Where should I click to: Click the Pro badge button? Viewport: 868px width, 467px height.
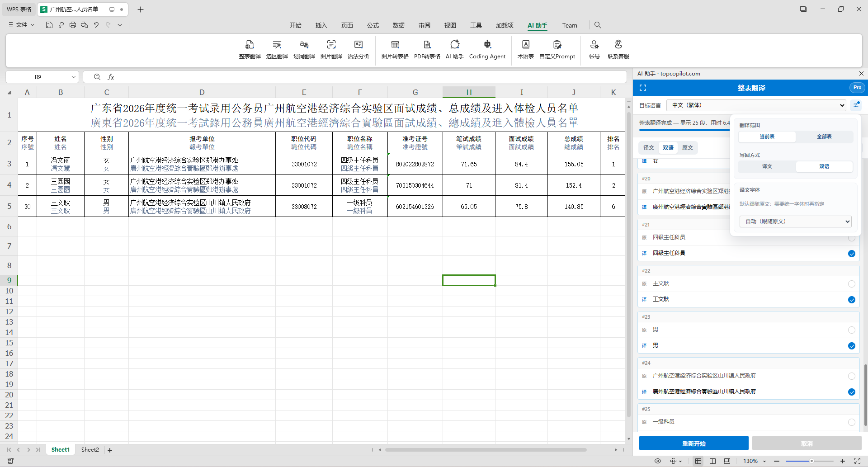coord(857,88)
